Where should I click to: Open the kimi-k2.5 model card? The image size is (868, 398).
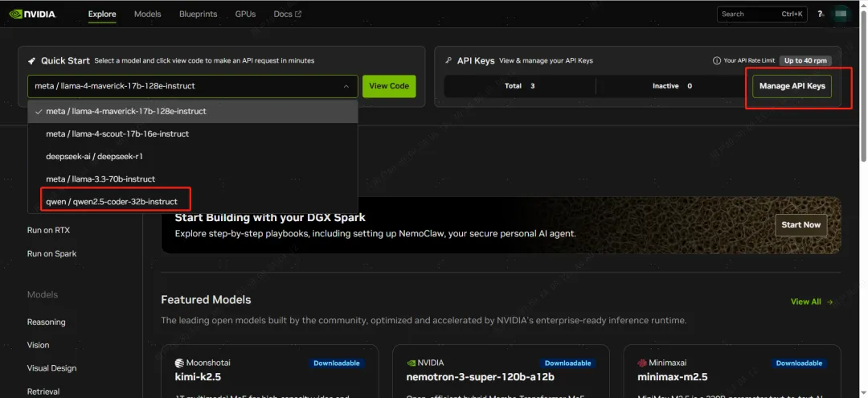[269, 371]
